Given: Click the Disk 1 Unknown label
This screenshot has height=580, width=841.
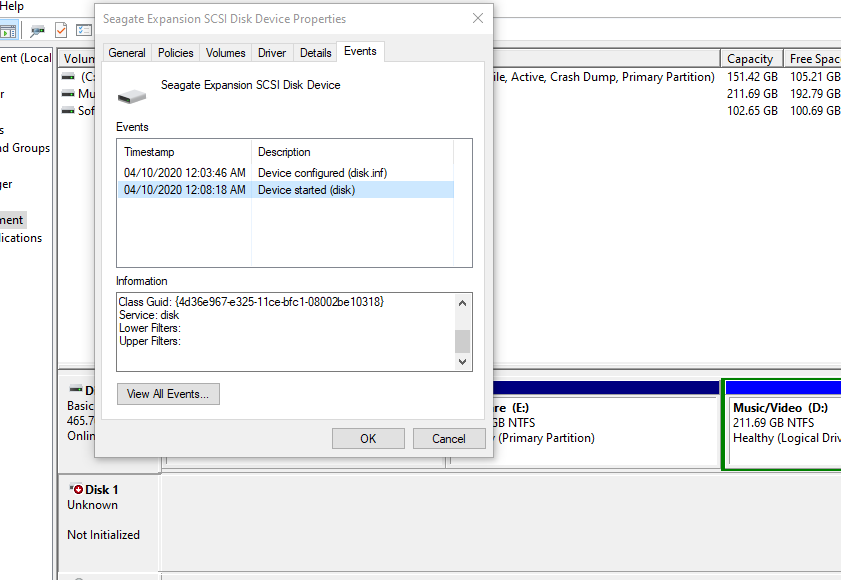Looking at the screenshot, I should click(92, 505).
